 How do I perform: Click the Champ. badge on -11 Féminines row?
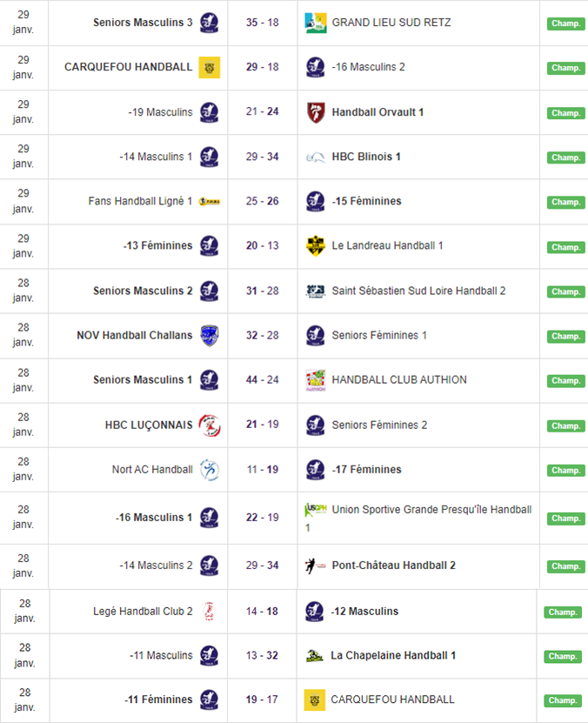pyautogui.click(x=564, y=700)
